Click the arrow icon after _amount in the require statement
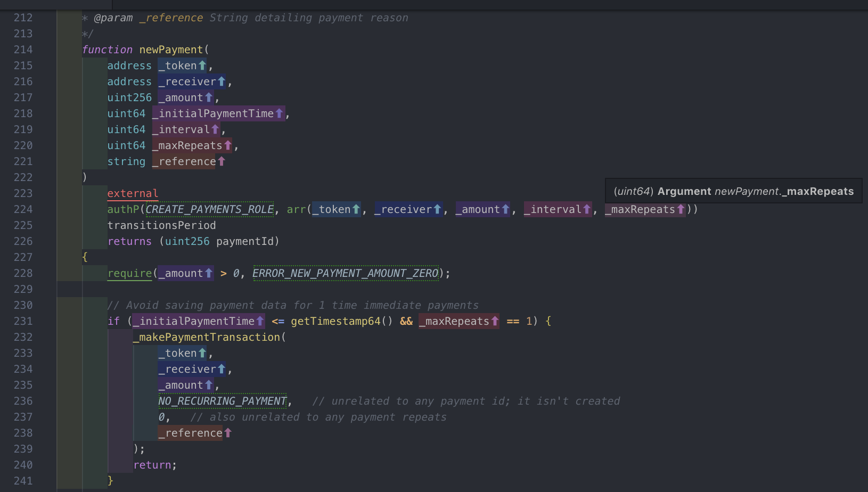 click(209, 273)
